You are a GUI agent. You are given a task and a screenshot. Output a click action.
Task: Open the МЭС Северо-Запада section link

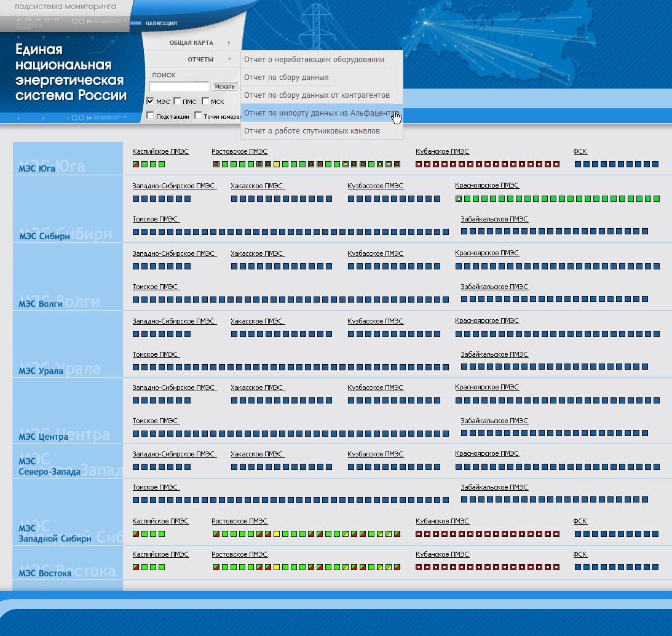coord(49,467)
